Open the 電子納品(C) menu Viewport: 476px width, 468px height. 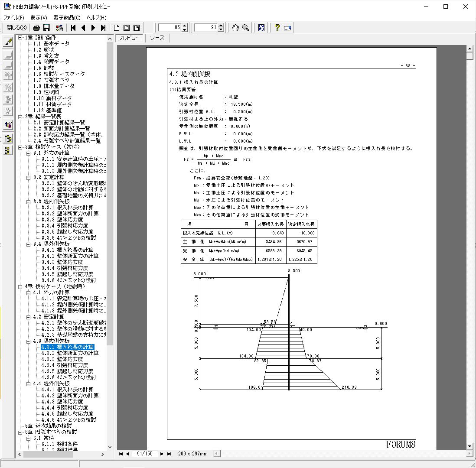point(67,18)
